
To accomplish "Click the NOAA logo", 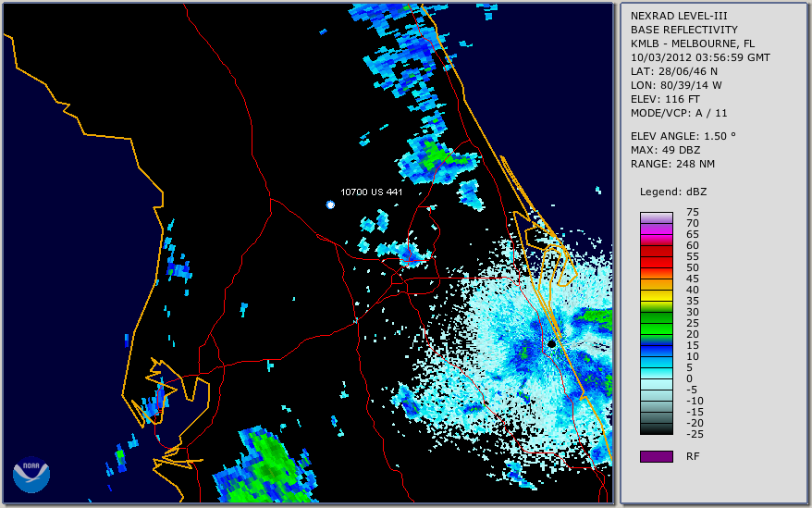I will coord(31,475).
